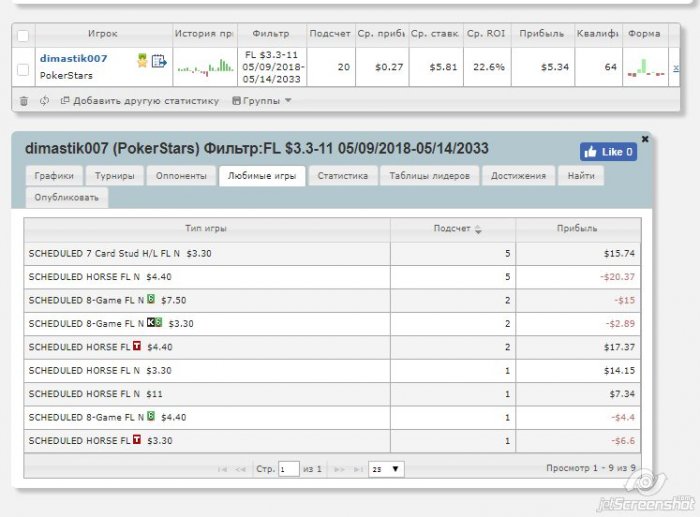Click the profit value $15.74

coord(619,254)
